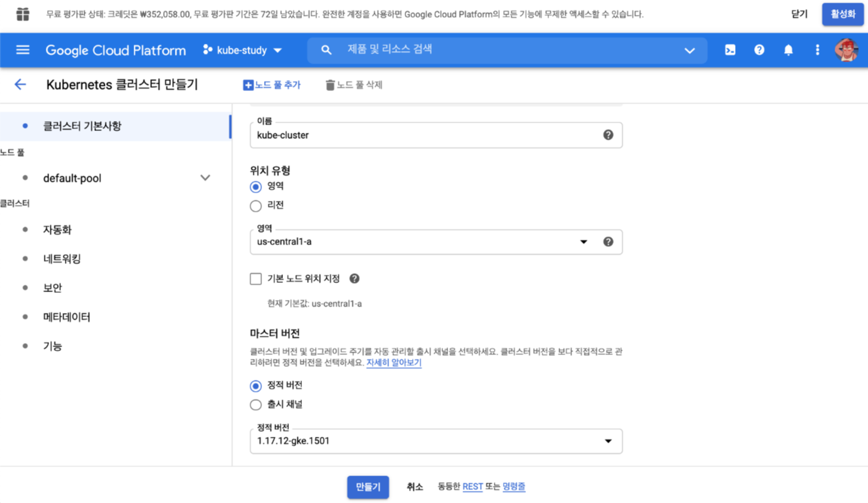Select the 영역 location type radio
This screenshot has width=868, height=503.
click(255, 187)
